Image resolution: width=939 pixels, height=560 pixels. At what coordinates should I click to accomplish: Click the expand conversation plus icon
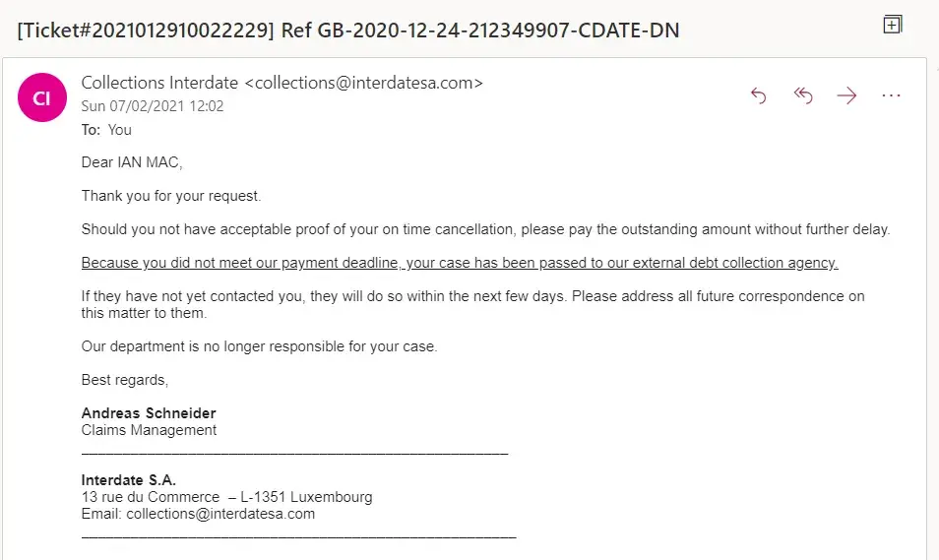893,26
